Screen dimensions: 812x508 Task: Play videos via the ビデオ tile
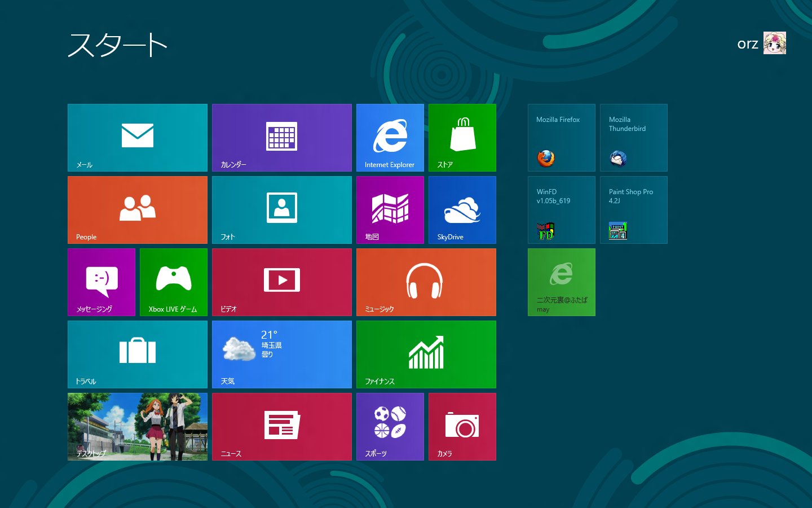pos(282,282)
